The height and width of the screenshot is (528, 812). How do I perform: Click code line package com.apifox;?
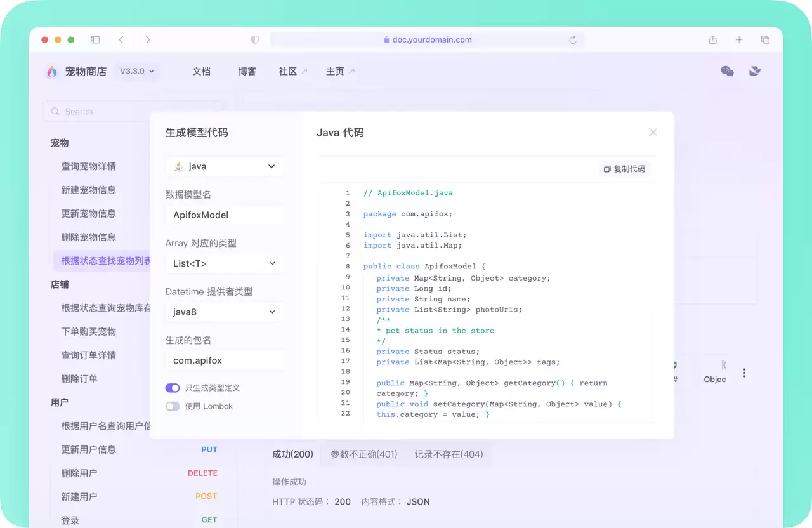(x=408, y=214)
